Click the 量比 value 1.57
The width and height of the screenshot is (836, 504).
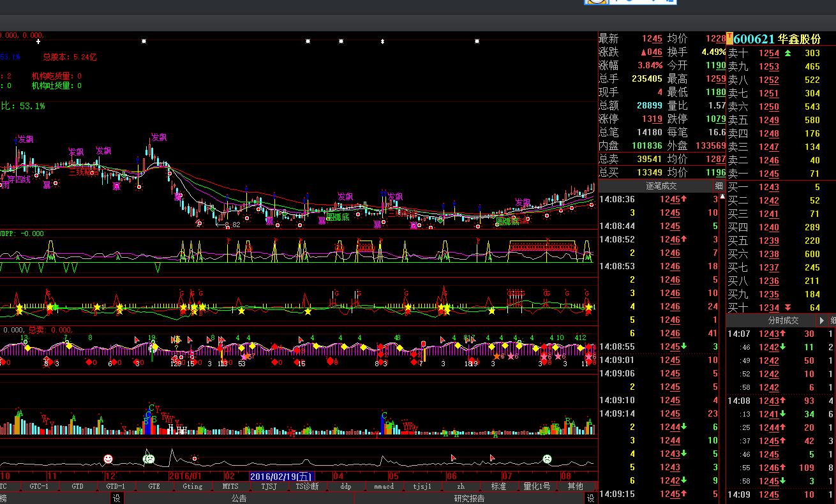717,106
